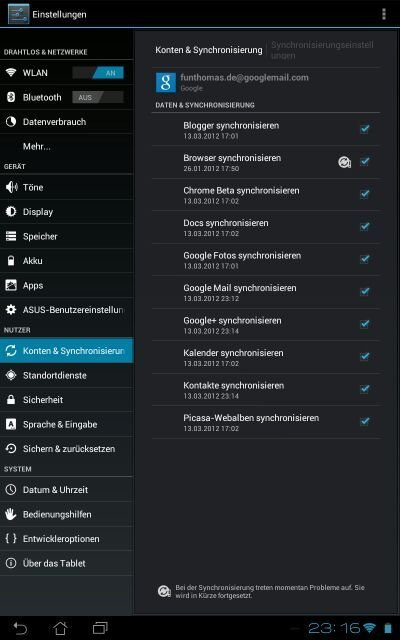Tap the Konten & Synchronisierung header

[209, 50]
